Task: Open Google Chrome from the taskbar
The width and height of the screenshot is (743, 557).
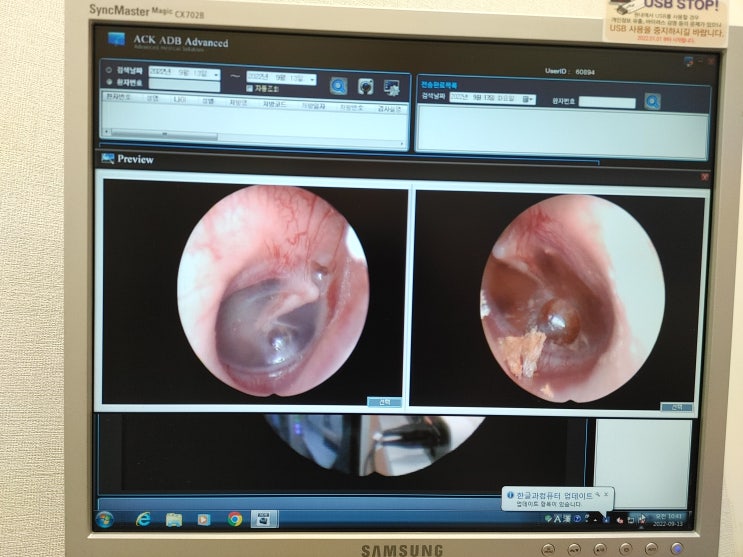Action: [235, 520]
